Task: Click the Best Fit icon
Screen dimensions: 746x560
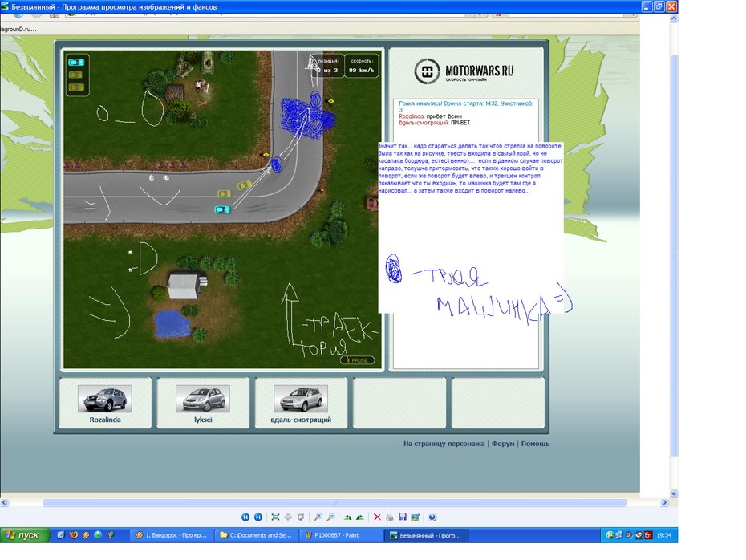Action: 276,517
